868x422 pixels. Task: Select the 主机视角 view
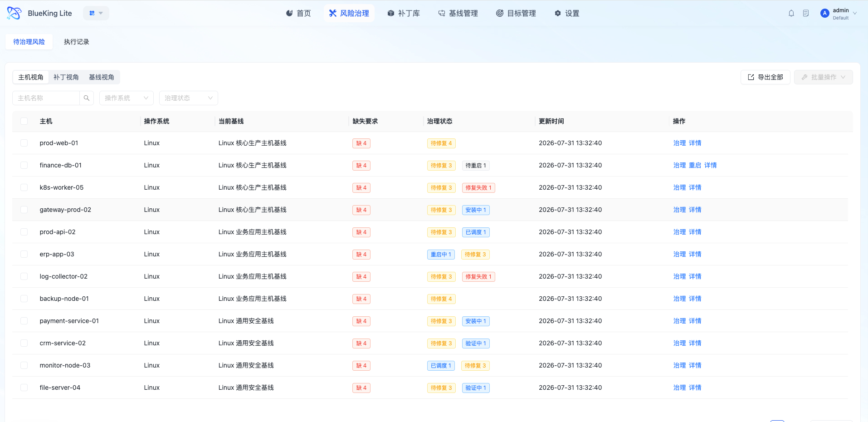click(x=31, y=77)
